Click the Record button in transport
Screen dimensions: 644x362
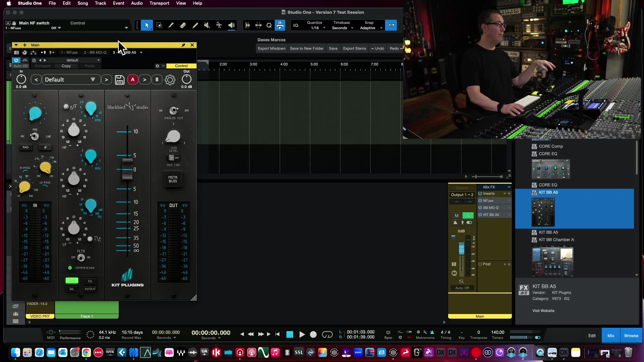click(313, 334)
